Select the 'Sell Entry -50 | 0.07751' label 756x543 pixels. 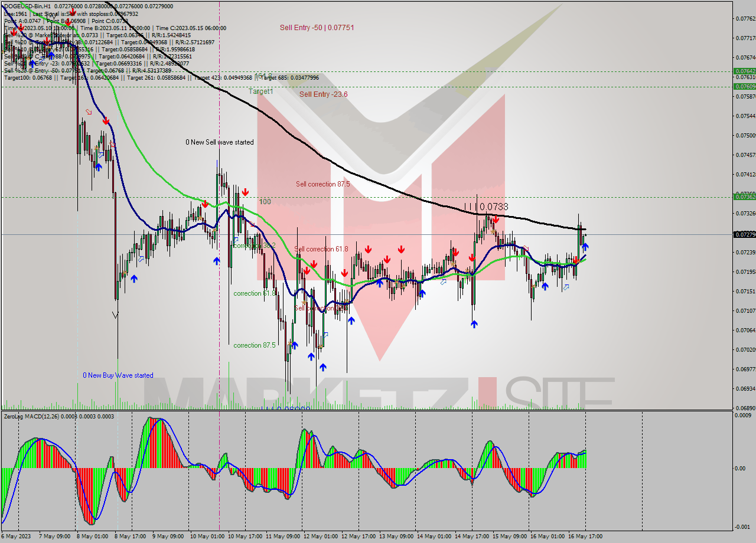tap(317, 27)
